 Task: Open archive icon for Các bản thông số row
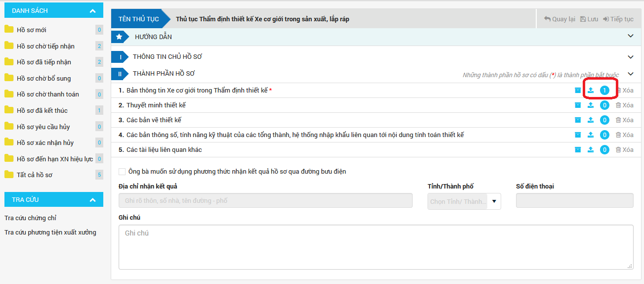click(578, 135)
